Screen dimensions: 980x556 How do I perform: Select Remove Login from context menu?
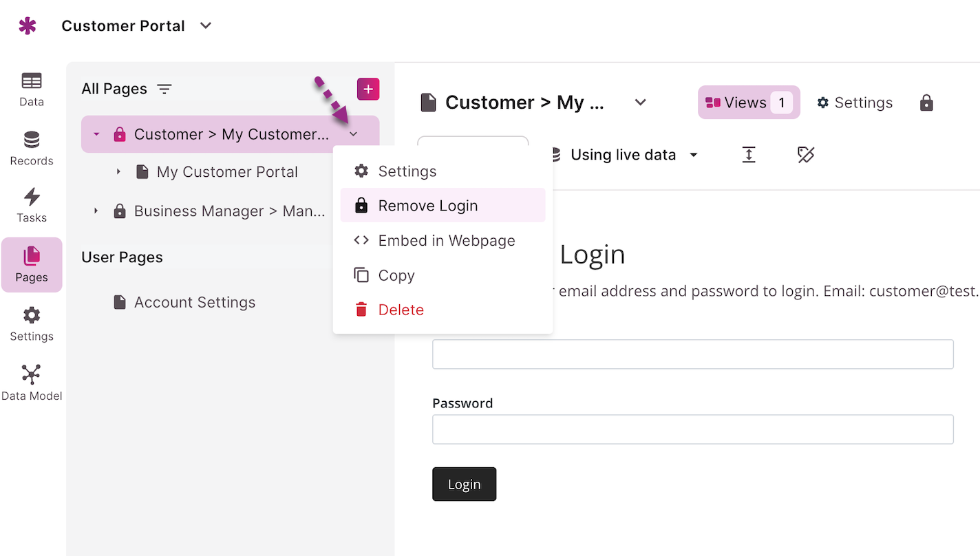(427, 206)
